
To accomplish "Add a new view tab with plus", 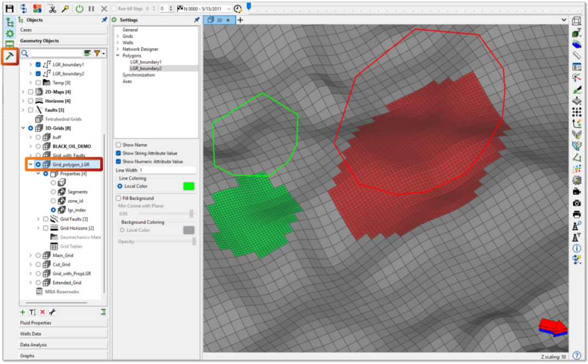I will coord(241,20).
